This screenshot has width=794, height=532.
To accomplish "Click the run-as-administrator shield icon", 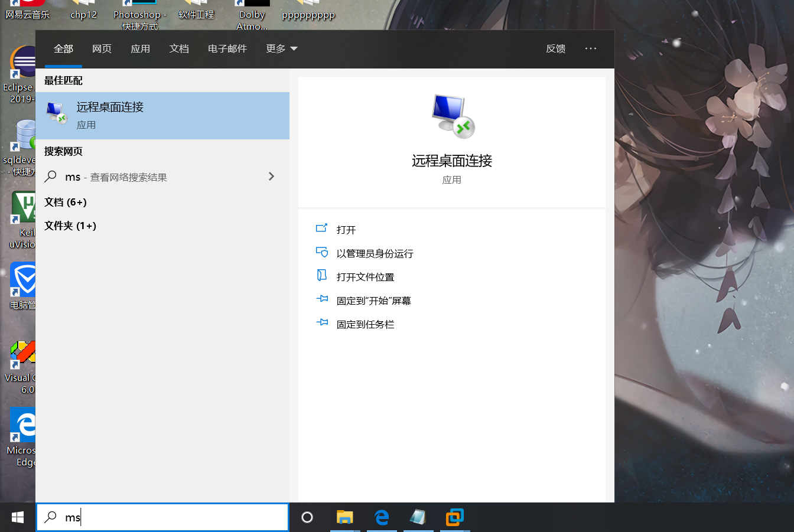I will coord(322,252).
